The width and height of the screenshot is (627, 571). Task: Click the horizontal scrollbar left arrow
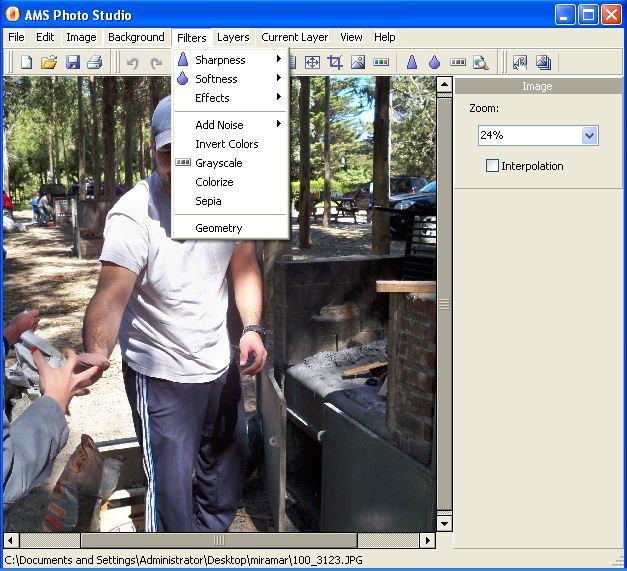(11, 541)
